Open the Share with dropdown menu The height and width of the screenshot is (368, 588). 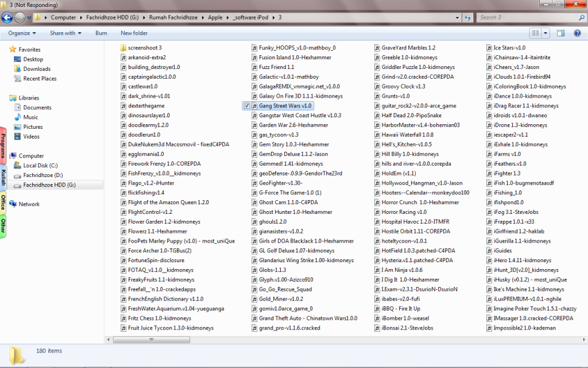point(65,33)
